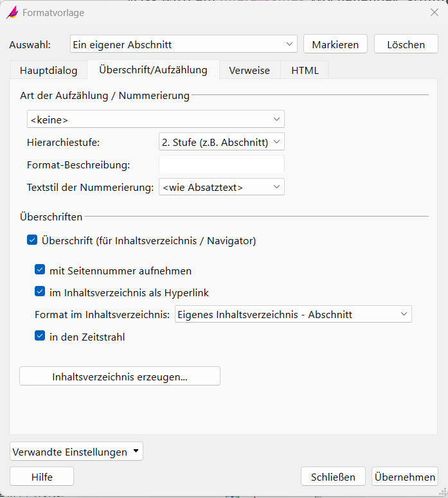Apply changes with Übernehmen button
Viewport: 448px width, 498px height.
click(405, 477)
